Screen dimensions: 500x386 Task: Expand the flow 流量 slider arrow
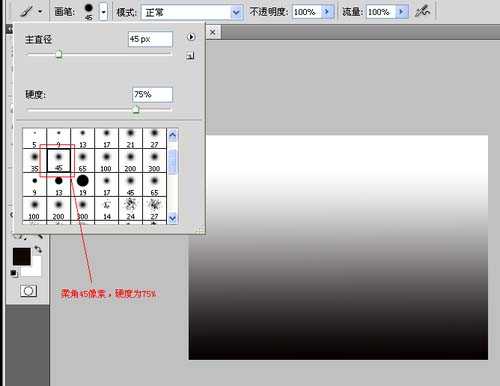[x=402, y=12]
